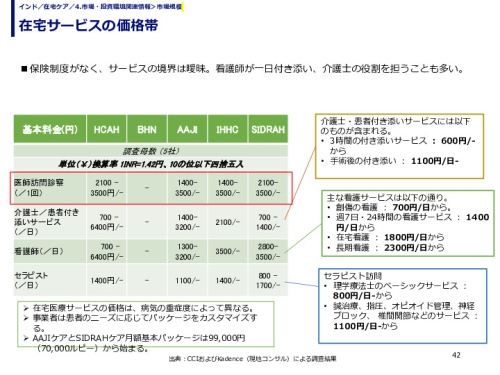Click HCAH's 2100-3500円 doctor visit cell
500x375 pixels.
point(106,188)
